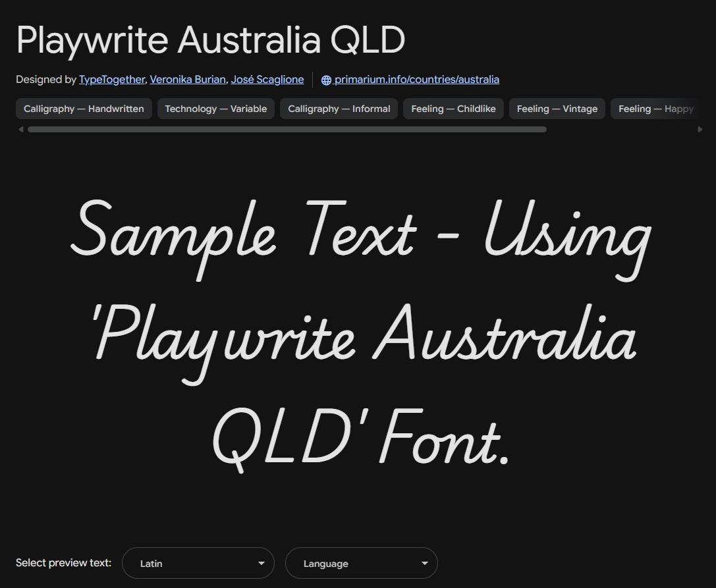The width and height of the screenshot is (716, 588).
Task: Click the 'Designed by' text
Action: (45, 80)
